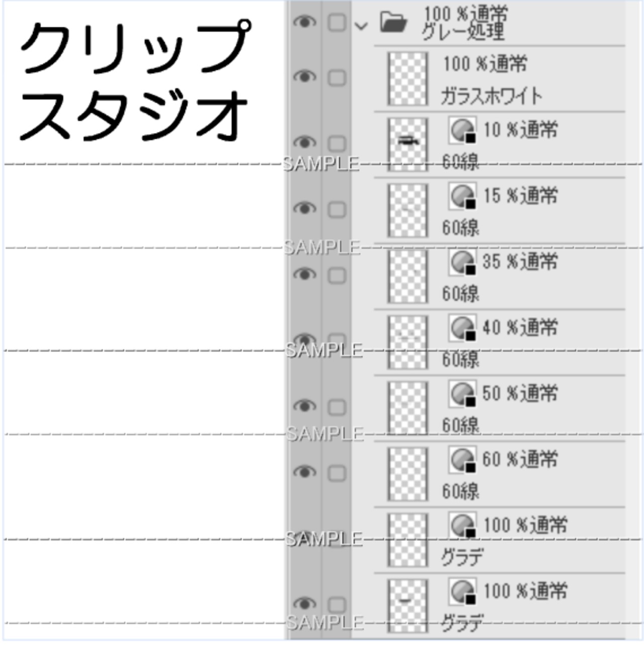The image size is (644, 650).
Task: Tick the checkbox beside the 35% 60線 layer
Action: tap(337, 275)
